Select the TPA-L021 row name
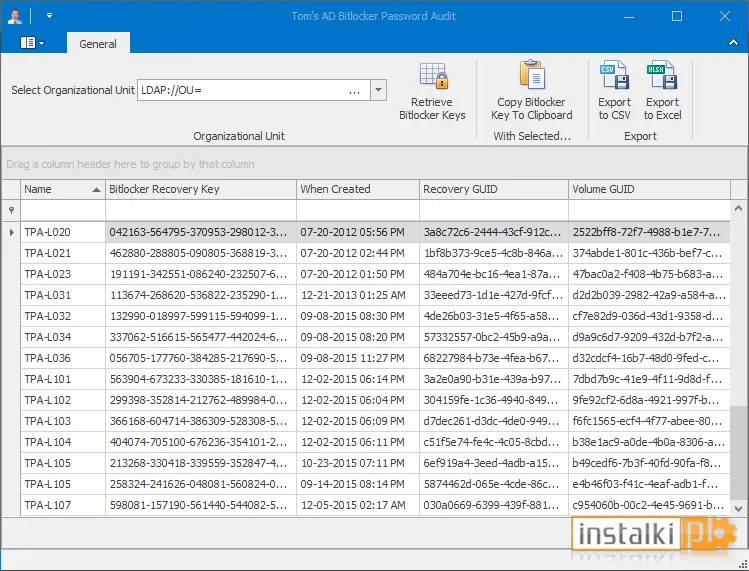The image size is (749, 571). [x=63, y=253]
